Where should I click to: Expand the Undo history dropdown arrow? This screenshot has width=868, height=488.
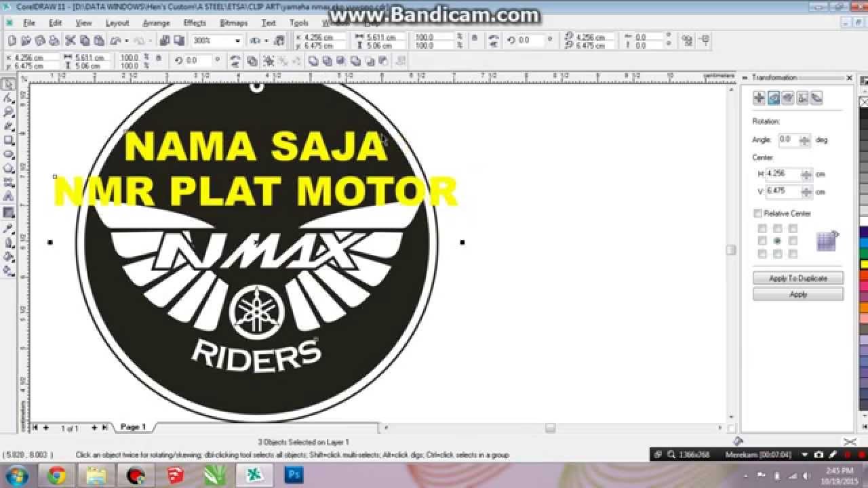coord(127,41)
